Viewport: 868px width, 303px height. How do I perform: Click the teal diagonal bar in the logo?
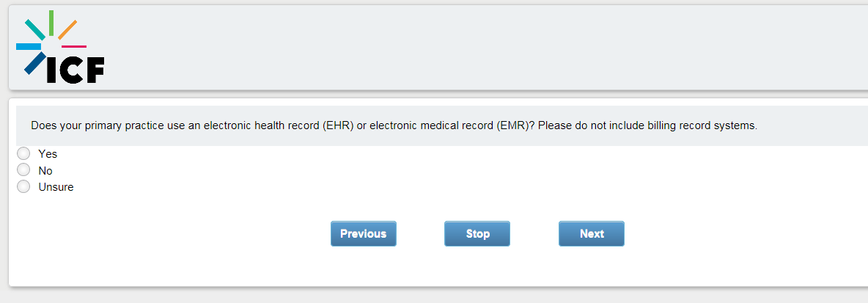34,29
